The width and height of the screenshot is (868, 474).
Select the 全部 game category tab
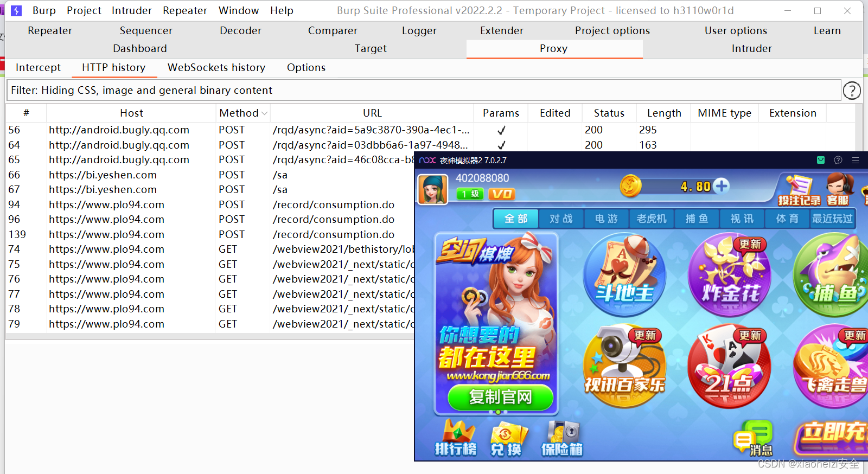tap(516, 219)
